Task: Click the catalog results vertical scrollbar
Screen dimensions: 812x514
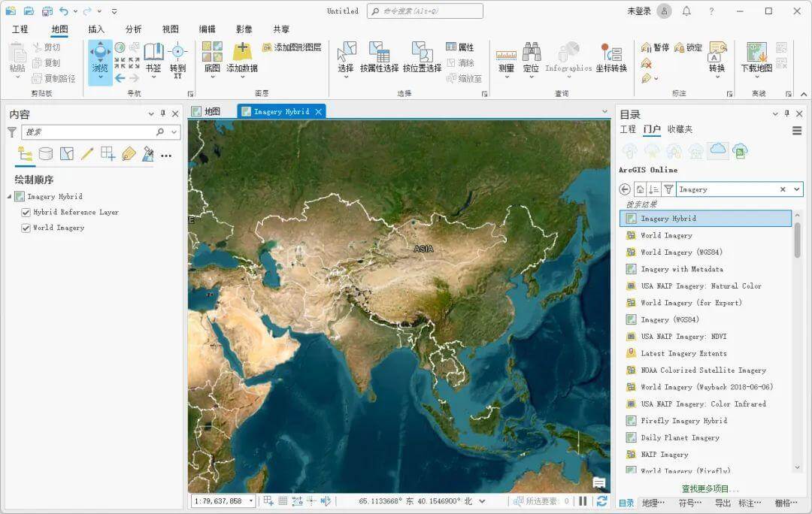Action: coord(797,240)
